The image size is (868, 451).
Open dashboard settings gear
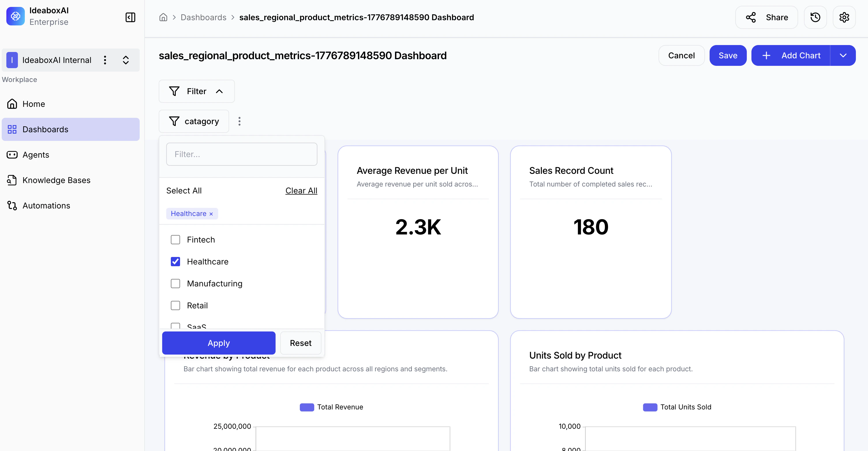[x=844, y=17]
